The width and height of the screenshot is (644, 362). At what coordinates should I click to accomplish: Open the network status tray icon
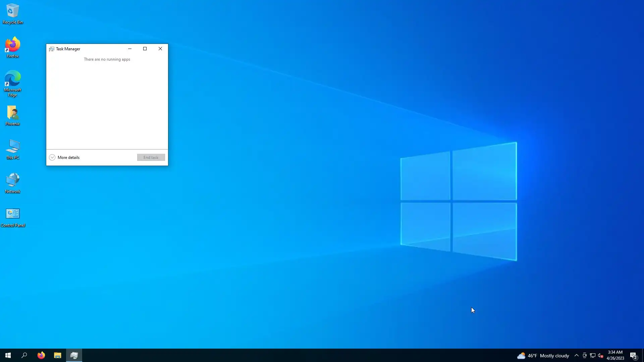(592, 356)
